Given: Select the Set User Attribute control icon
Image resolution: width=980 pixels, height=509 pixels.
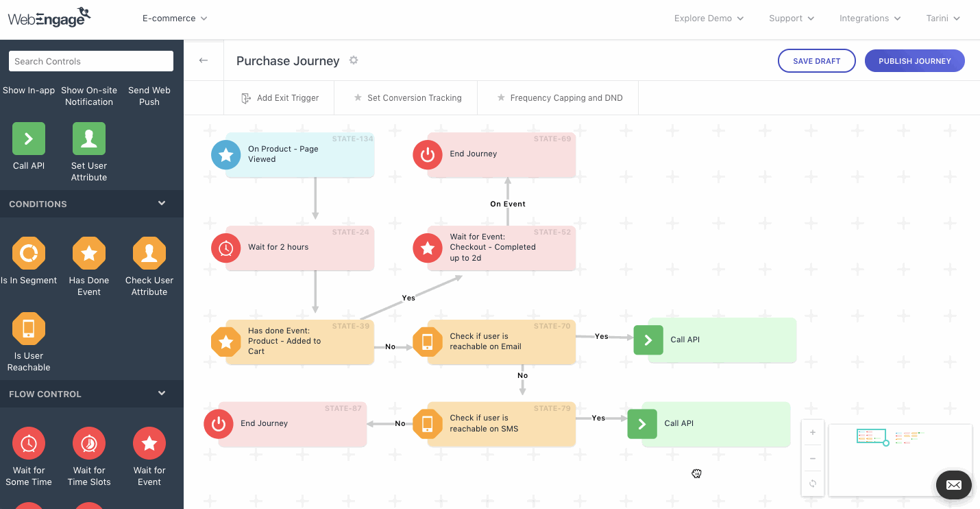Looking at the screenshot, I should pyautogui.click(x=89, y=139).
